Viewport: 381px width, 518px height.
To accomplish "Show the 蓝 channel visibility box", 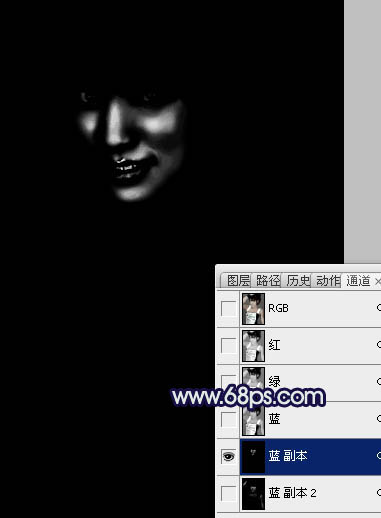I will tap(228, 419).
